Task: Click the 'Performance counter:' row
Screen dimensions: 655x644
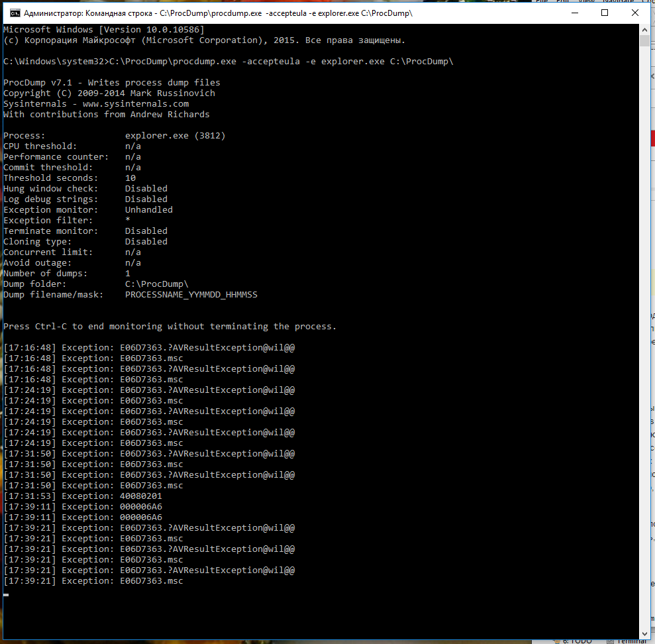Action: coord(72,157)
